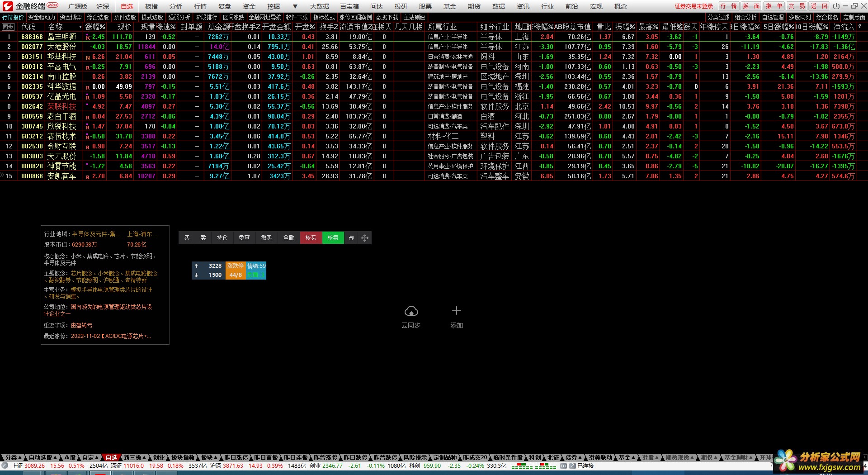The width and height of the screenshot is (868, 475).
Task: Click 证券交易未登录 login link
Action: [694, 6]
